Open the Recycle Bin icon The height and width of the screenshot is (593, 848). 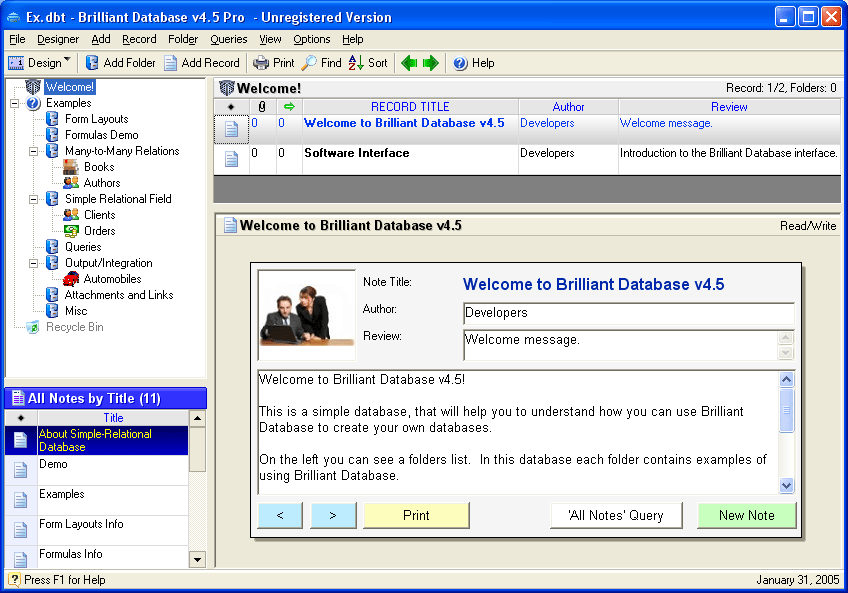tap(33, 327)
